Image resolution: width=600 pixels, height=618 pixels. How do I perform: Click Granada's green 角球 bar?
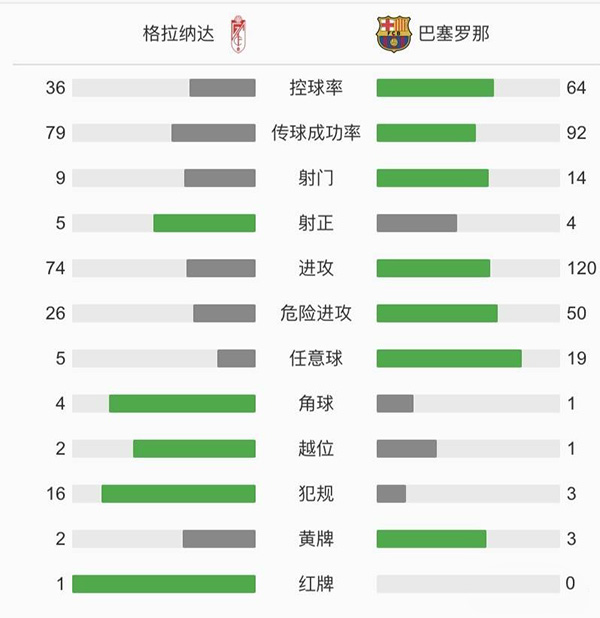click(182, 403)
